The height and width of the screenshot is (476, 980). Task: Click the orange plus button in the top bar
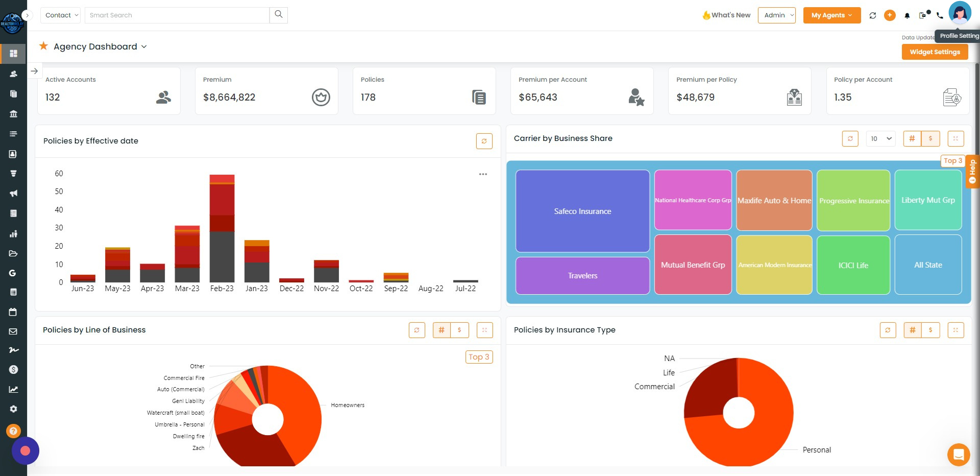890,15
